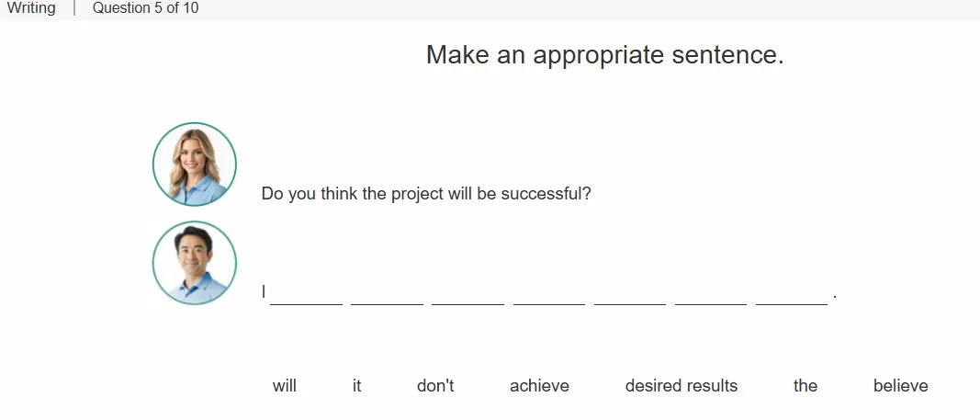Click the blonde woman's avatar
Image resolution: width=980 pixels, height=420 pixels.
(x=195, y=165)
